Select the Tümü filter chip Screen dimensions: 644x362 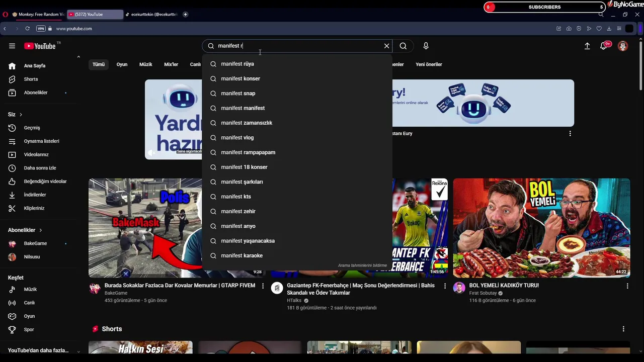(99, 64)
